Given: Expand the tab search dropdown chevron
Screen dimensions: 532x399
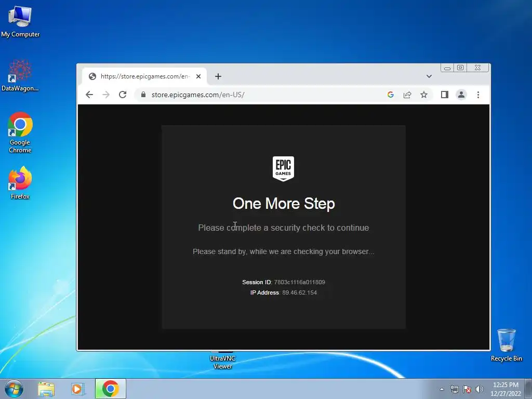Looking at the screenshot, I should click(429, 76).
